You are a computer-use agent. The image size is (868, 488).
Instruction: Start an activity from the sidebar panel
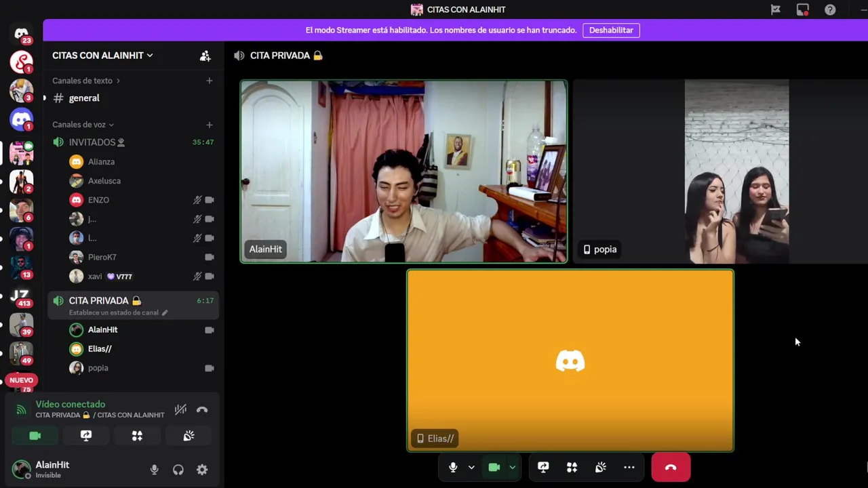(137, 436)
